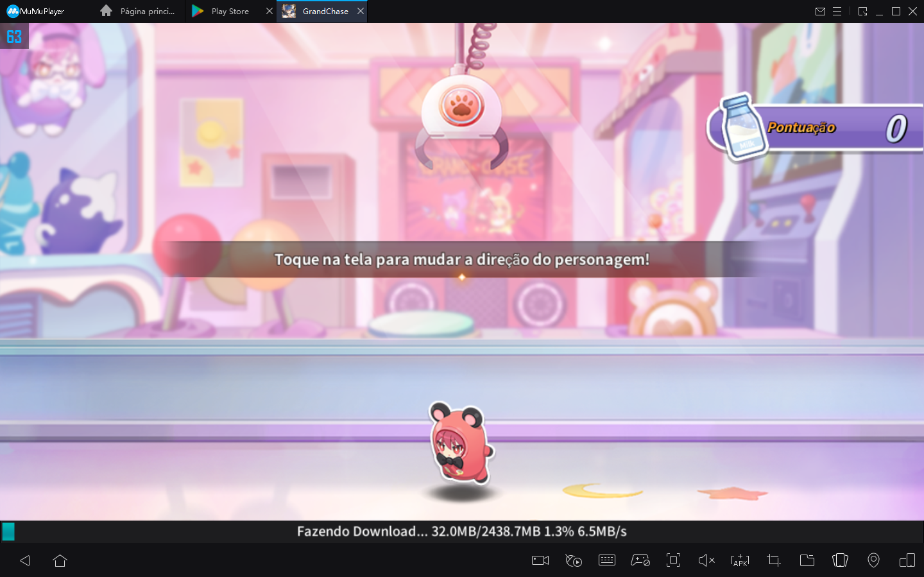Go to home screen with the home button
This screenshot has height=577, width=924.
[x=60, y=560]
